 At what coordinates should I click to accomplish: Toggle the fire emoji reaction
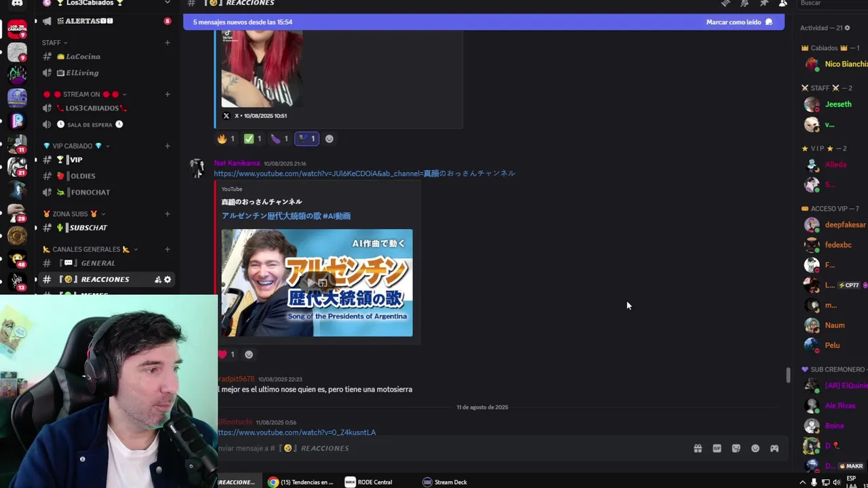pyautogui.click(x=226, y=139)
